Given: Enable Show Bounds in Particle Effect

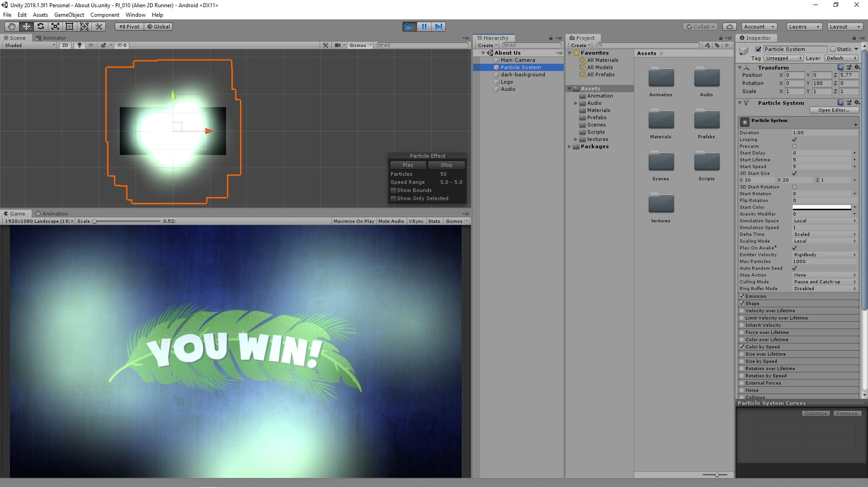Looking at the screenshot, I should pyautogui.click(x=393, y=190).
